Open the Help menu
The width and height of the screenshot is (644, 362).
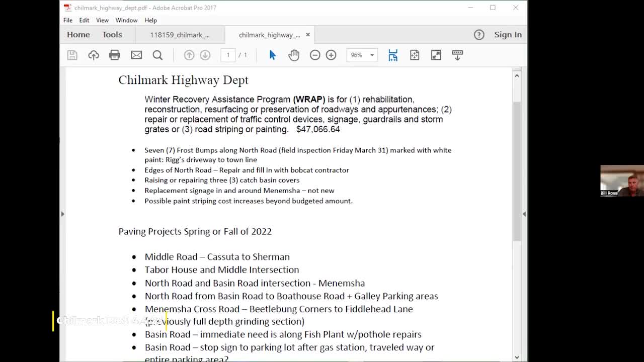tap(150, 20)
